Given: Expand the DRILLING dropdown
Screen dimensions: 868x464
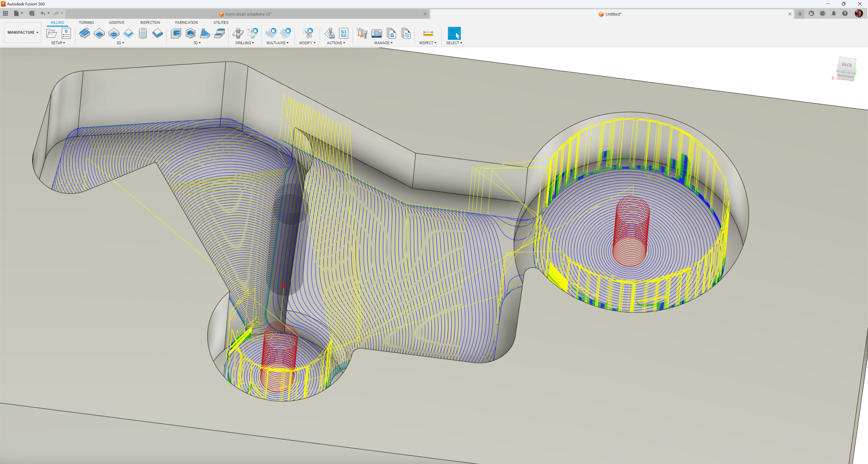Looking at the screenshot, I should point(245,43).
